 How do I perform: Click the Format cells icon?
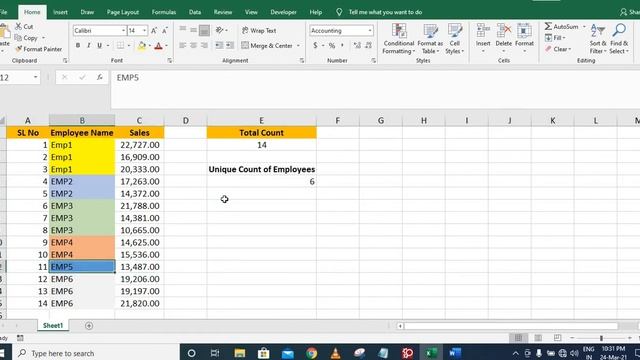click(x=524, y=31)
